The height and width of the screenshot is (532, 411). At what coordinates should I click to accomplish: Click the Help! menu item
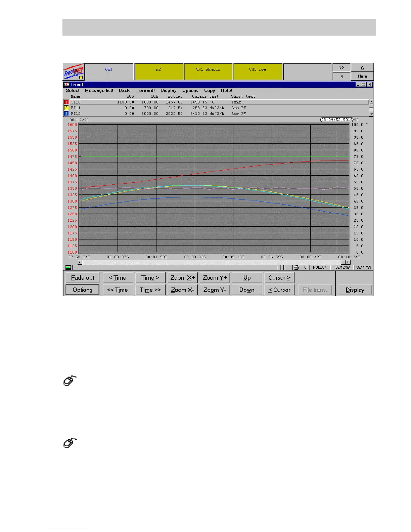227,90
